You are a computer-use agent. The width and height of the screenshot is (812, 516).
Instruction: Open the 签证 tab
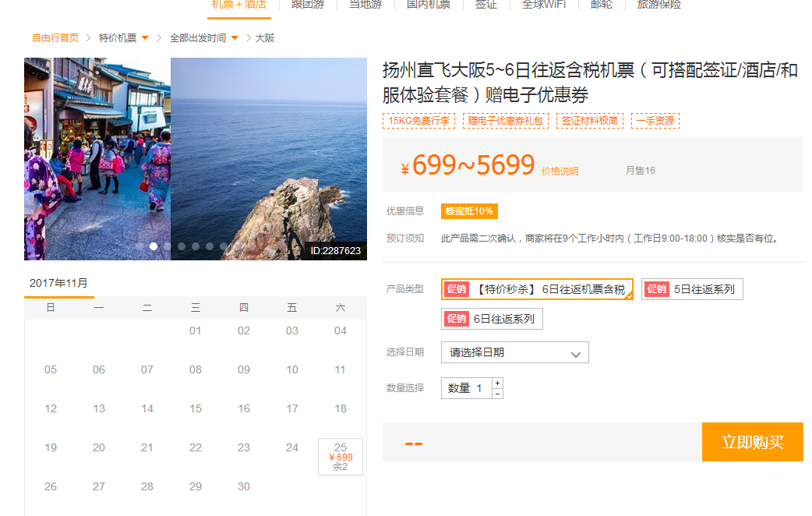point(485,5)
